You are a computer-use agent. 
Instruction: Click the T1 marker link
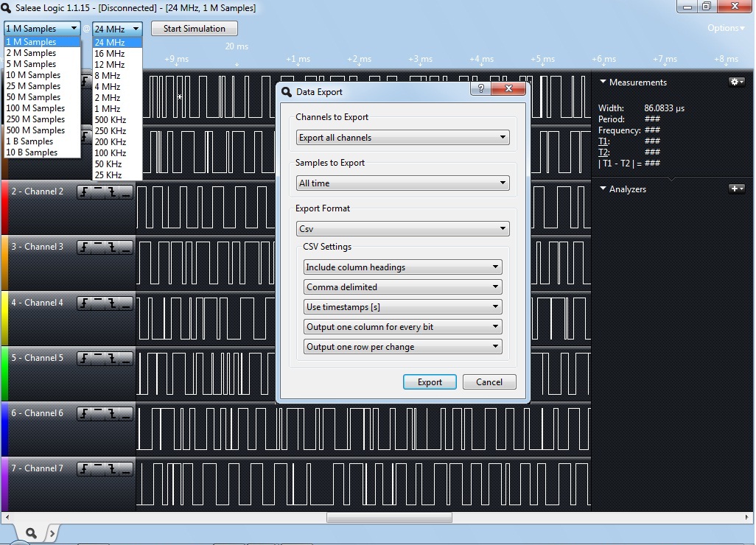coord(603,141)
